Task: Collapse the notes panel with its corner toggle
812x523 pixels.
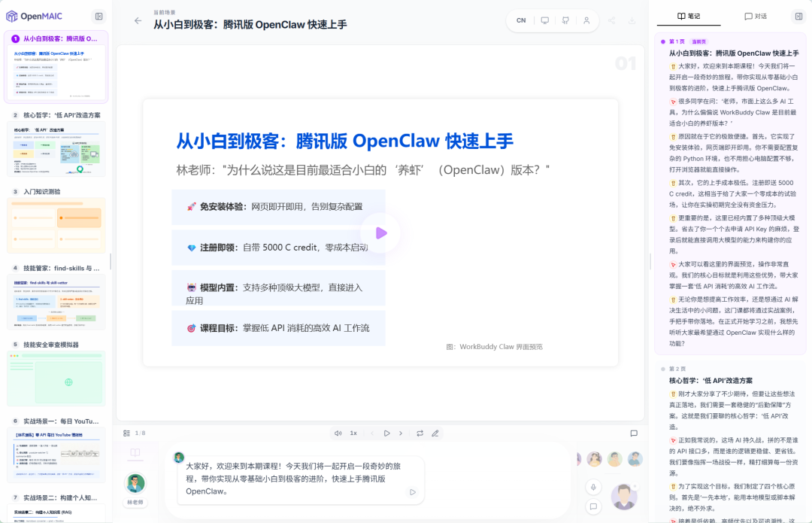Action: point(799,15)
